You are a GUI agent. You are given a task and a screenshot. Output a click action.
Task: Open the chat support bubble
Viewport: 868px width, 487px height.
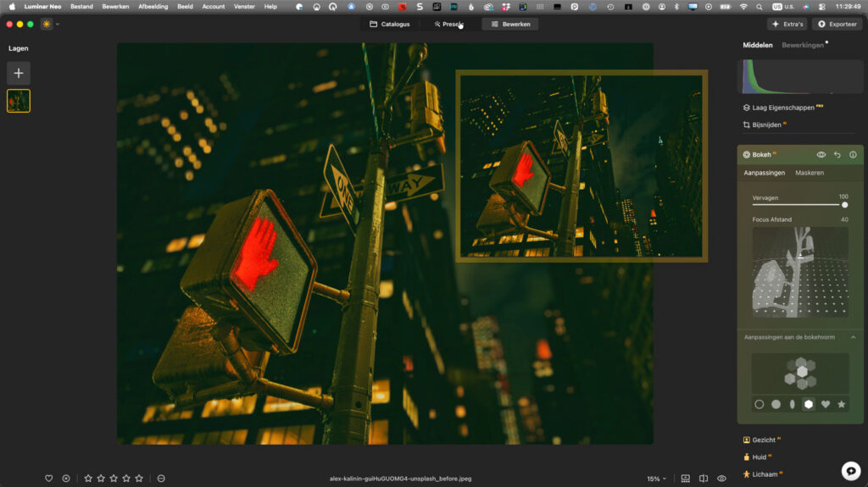[x=851, y=471]
